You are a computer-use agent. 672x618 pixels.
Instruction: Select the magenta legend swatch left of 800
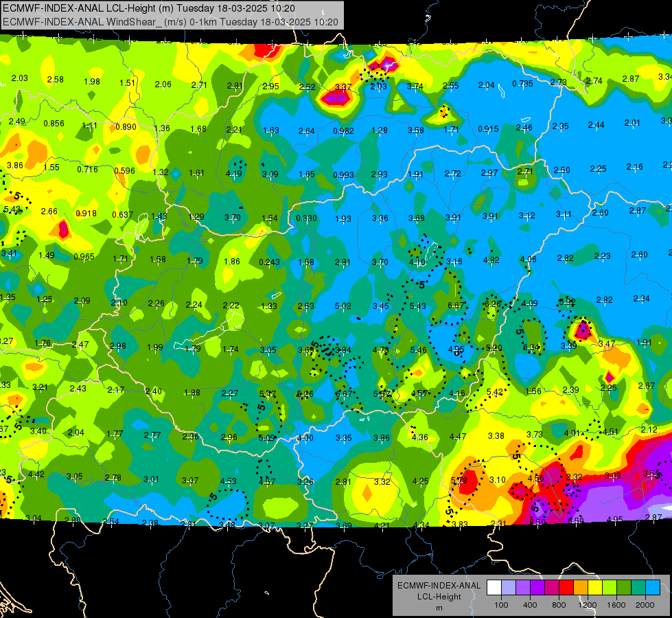(552, 588)
